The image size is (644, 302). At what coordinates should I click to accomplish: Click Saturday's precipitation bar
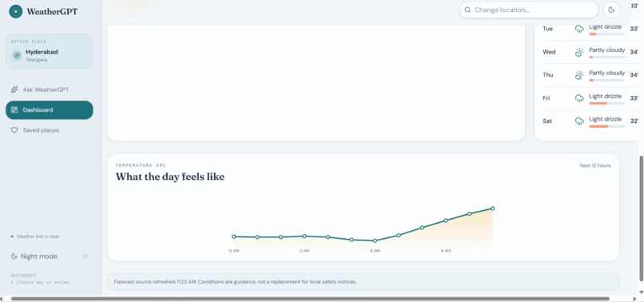pyautogui.click(x=607, y=126)
